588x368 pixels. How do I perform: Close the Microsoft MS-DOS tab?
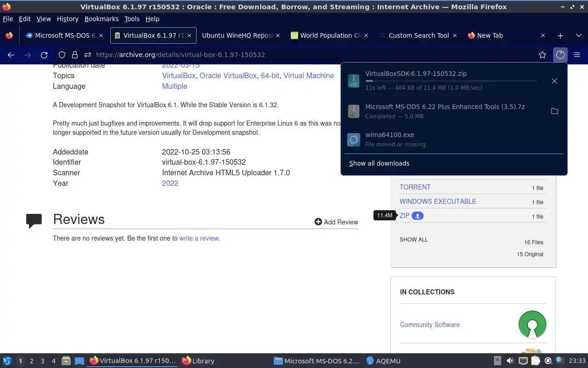[101, 35]
